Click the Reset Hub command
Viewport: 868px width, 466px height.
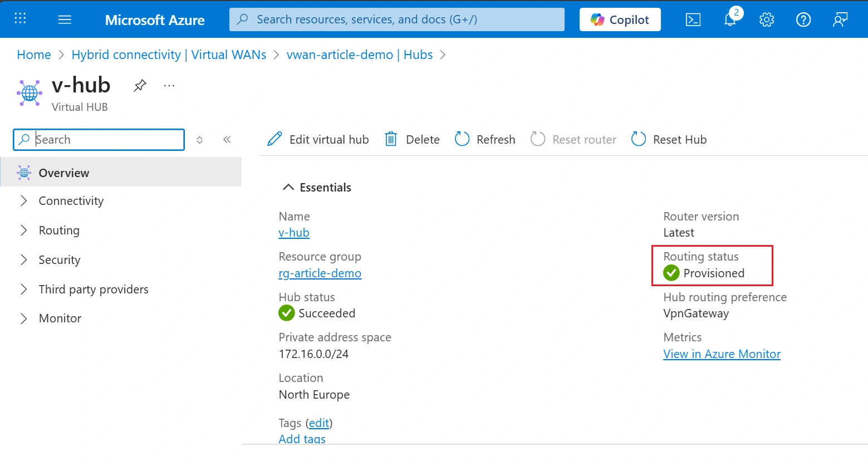669,139
